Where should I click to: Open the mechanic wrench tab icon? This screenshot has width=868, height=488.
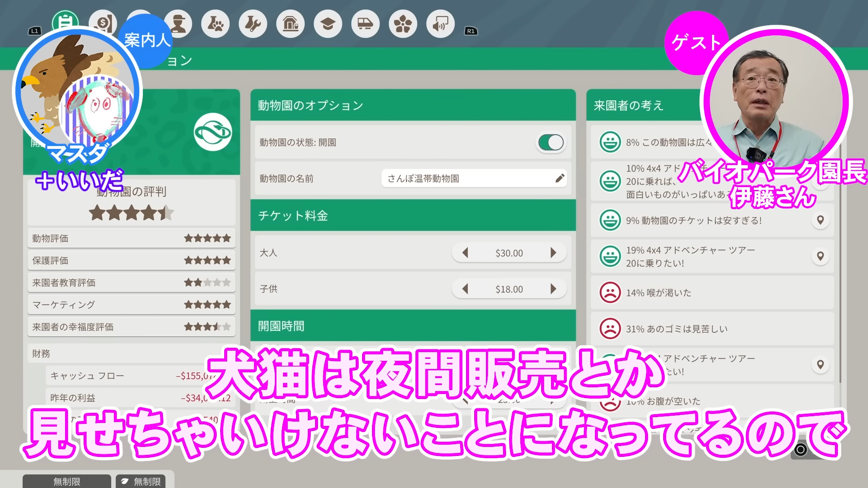pyautogui.click(x=253, y=24)
